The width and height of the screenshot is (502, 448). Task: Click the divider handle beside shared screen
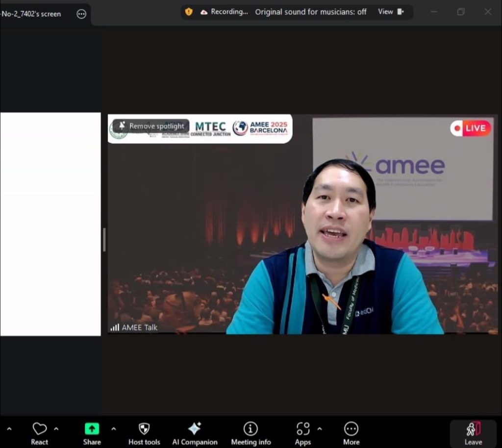click(104, 240)
